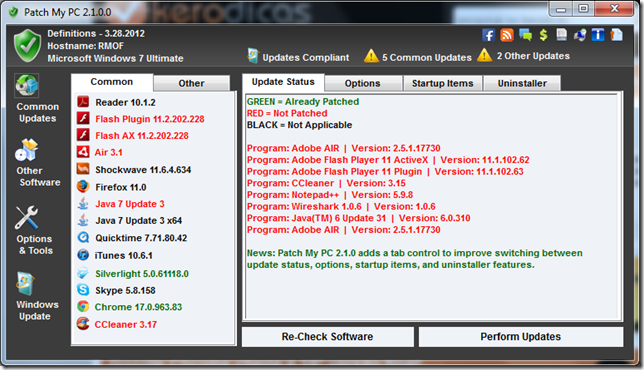Click the Skype icon
The width and height of the screenshot is (644, 370).
coord(83,290)
